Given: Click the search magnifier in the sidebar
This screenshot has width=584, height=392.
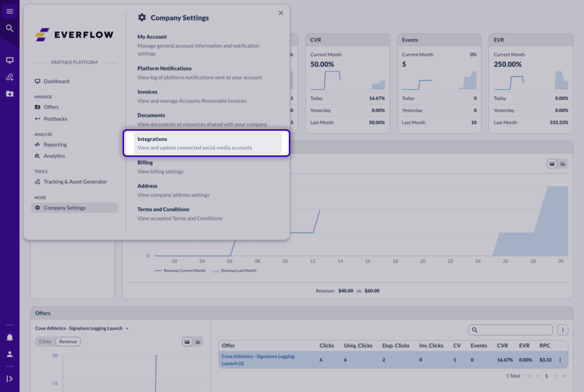Looking at the screenshot, I should click(x=10, y=28).
